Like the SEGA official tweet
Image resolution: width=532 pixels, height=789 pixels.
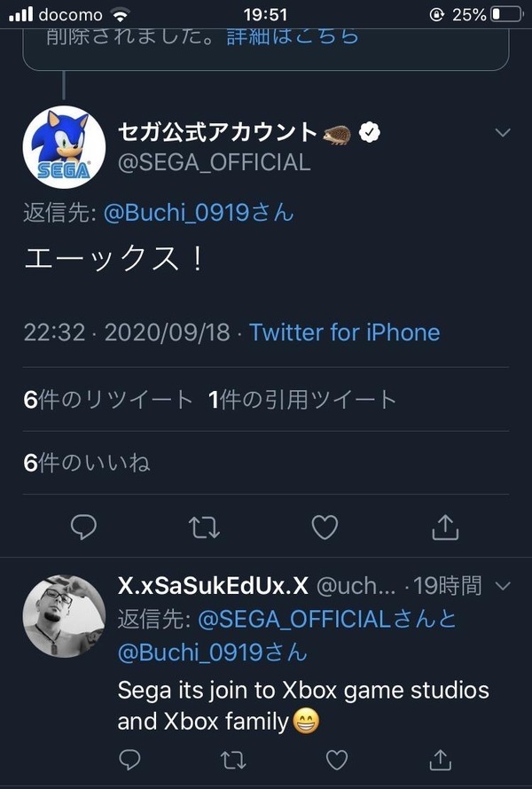click(x=325, y=527)
